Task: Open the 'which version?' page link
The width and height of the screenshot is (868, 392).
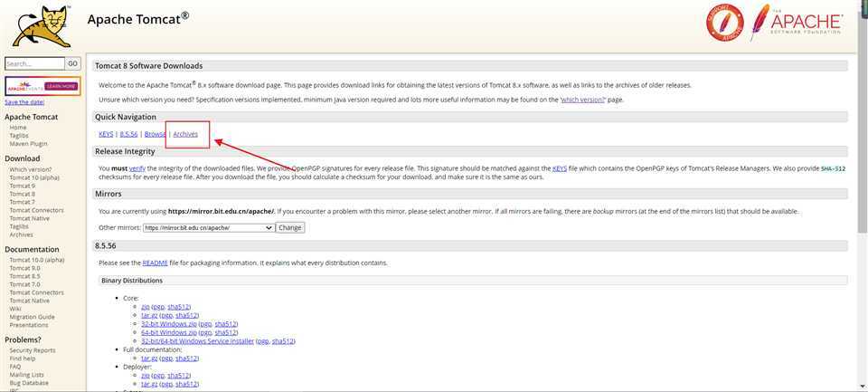Action: click(583, 100)
